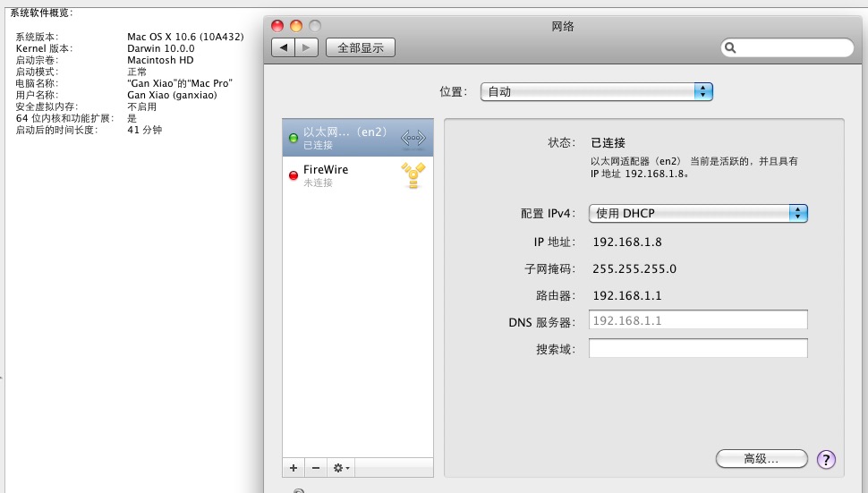
Task: Click the Macintosh HD boot volume text
Action: (x=160, y=60)
